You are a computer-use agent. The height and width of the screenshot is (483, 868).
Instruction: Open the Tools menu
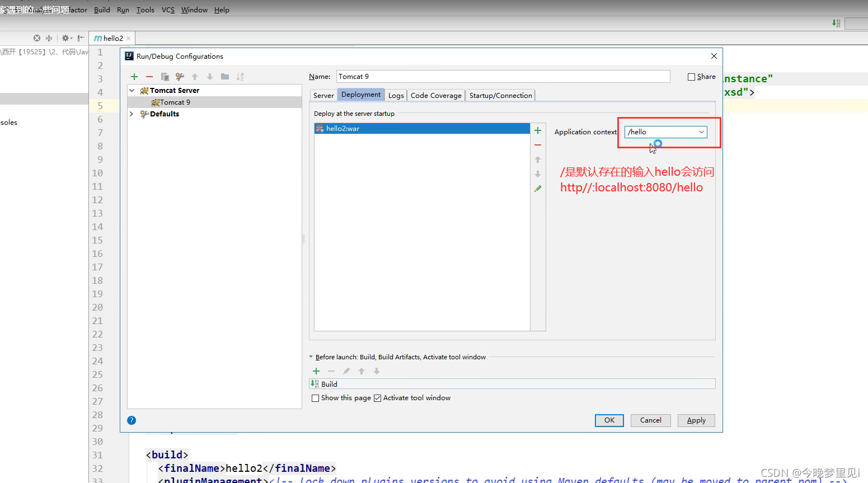(146, 10)
